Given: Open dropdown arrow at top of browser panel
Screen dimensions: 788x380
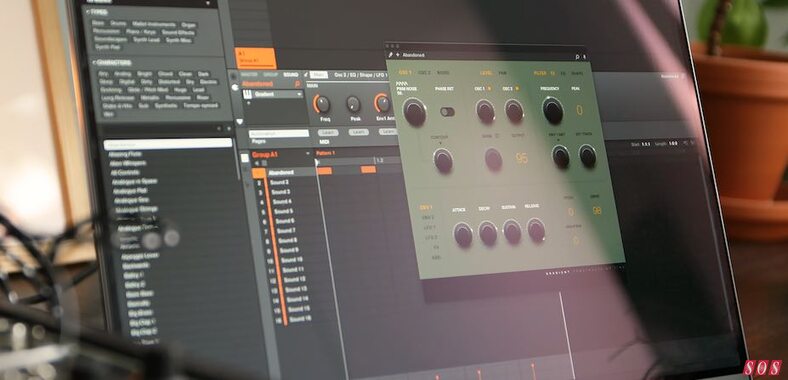Looking at the screenshot, I should click(x=208, y=3).
